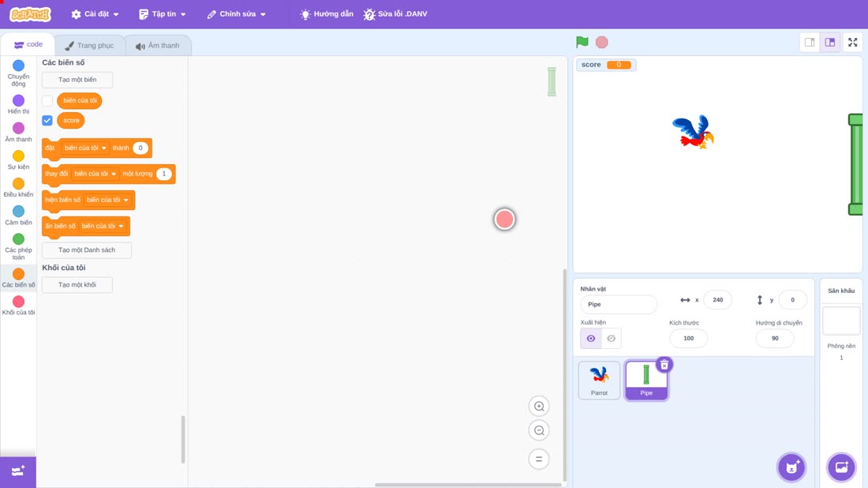Viewport: 868px width, 488px height.
Task: Click the green flag to run
Action: tap(582, 42)
